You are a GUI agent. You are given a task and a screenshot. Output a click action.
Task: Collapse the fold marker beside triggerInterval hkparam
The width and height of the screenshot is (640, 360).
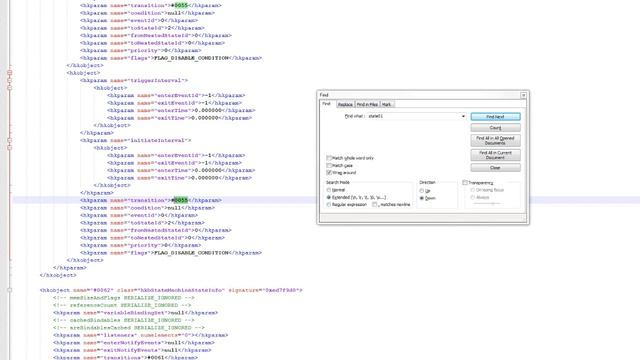tap(9, 80)
